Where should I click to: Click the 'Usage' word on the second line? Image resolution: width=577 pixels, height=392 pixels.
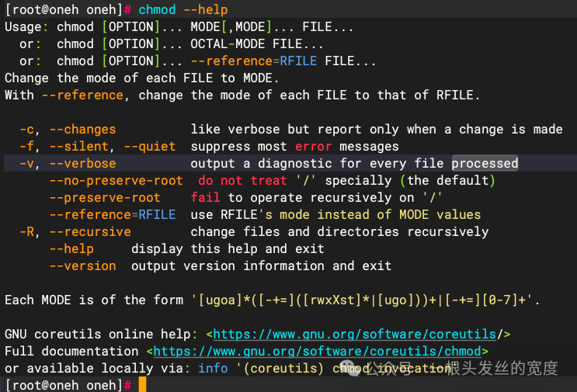[x=23, y=27]
